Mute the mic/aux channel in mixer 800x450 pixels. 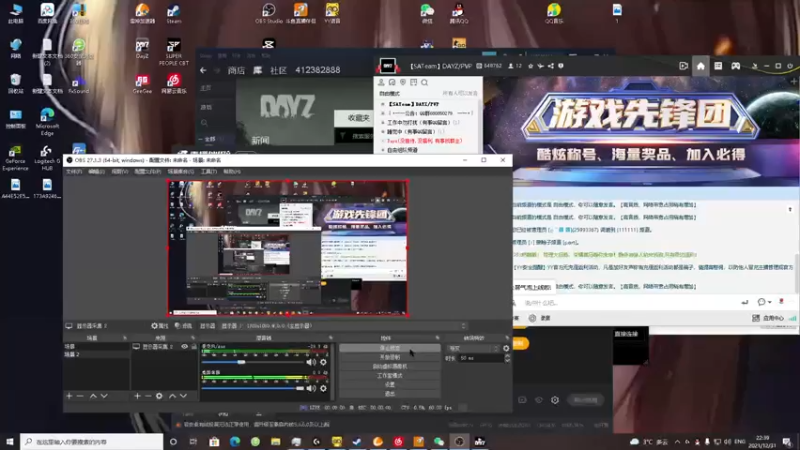310,362
